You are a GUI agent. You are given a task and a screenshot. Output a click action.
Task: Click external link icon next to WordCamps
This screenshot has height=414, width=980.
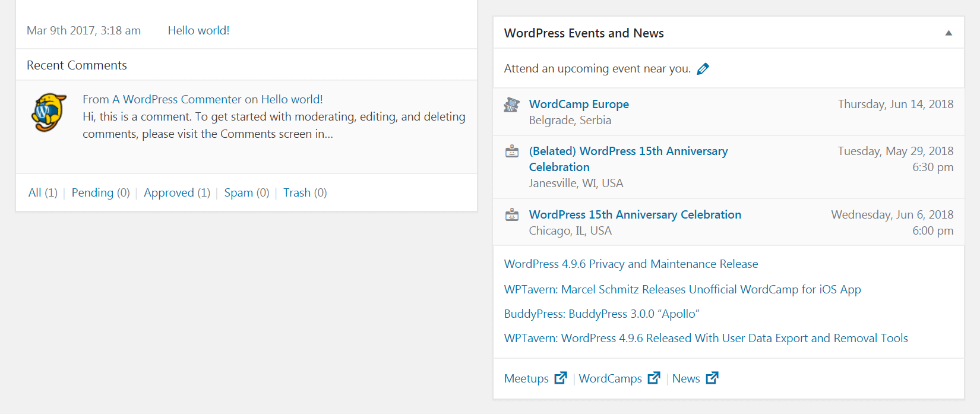pyautogui.click(x=654, y=378)
